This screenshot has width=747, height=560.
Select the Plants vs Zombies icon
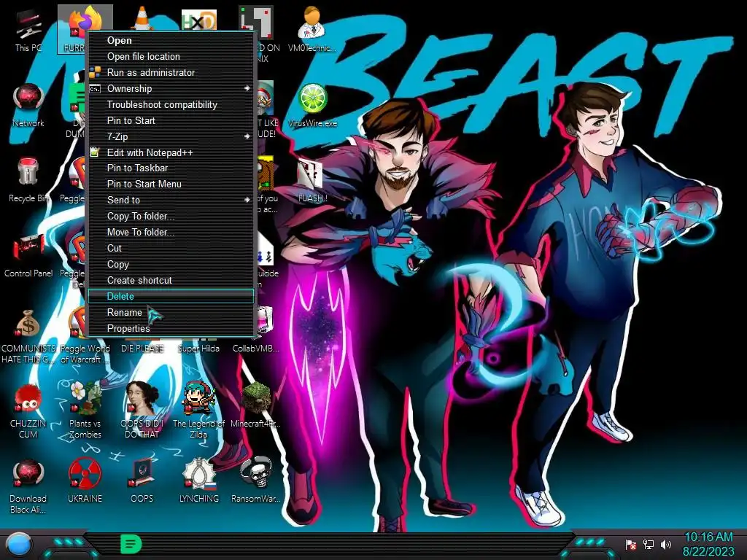pos(85,411)
